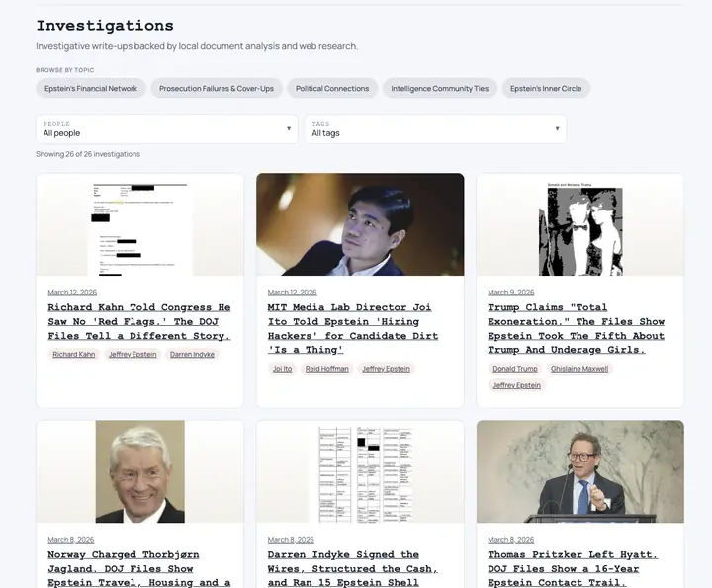Click March 8, 2026 date on Pritzker article
Image resolution: width=712 pixels, height=588 pixels.
[x=511, y=540]
